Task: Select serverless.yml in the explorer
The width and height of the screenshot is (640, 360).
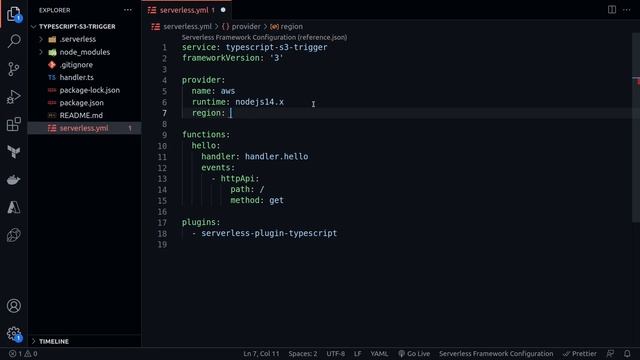Action: pos(84,128)
